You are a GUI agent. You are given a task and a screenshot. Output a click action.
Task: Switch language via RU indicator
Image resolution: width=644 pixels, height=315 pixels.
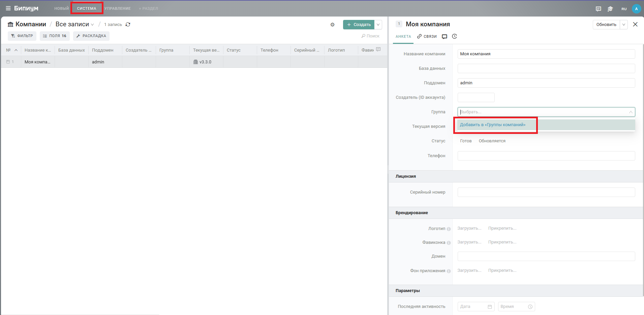[624, 9]
